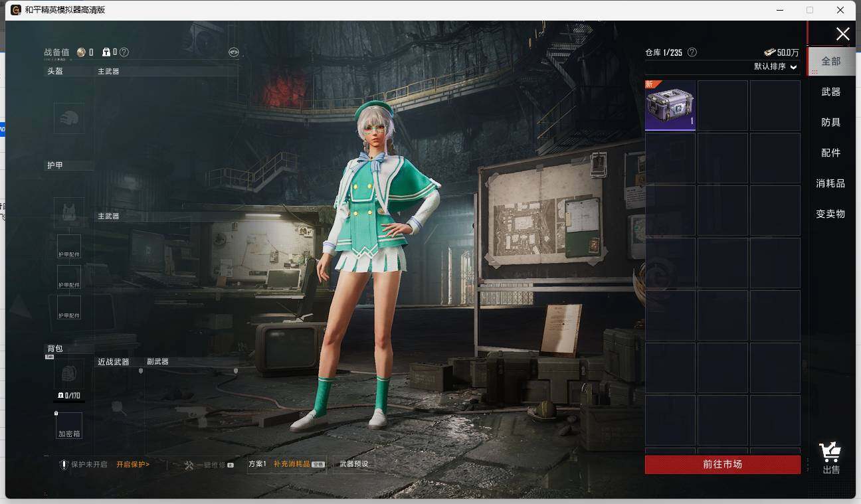Click the 补充消耗品 button

292,464
